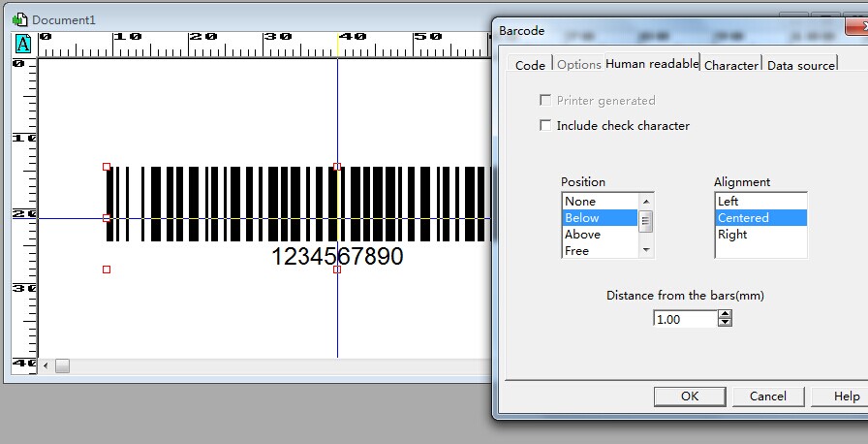Click Position list scroll down arrow
The image size is (868, 444).
[646, 250]
